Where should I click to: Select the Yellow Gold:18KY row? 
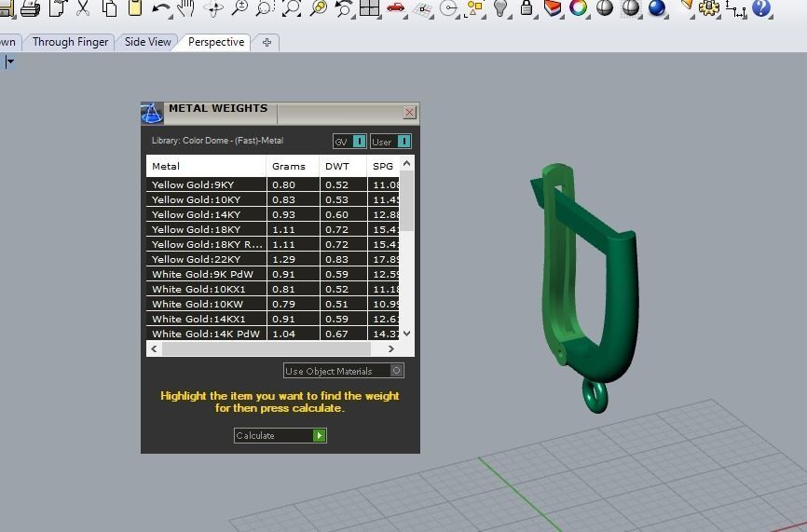point(273,229)
